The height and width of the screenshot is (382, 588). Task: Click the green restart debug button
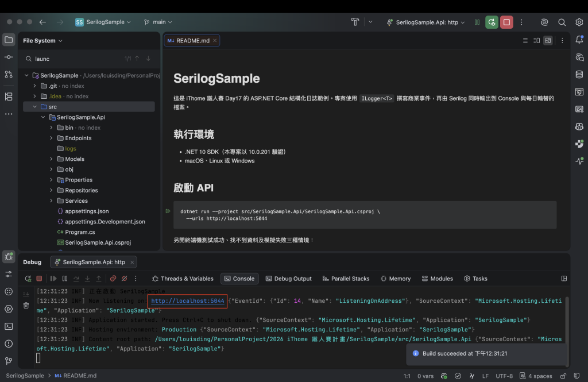tap(492, 22)
